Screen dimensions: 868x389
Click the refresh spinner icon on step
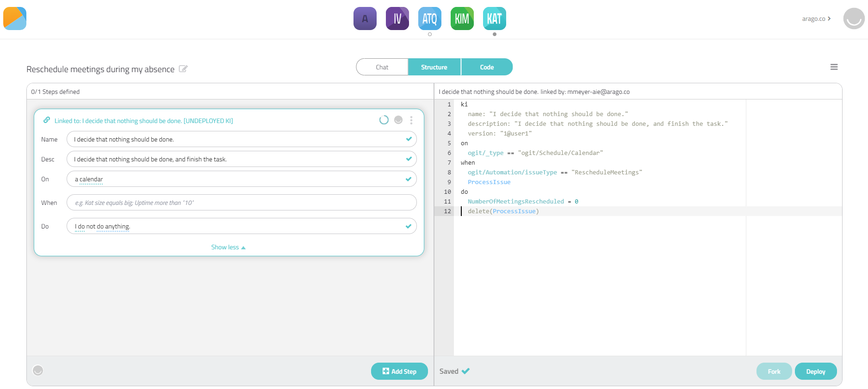point(384,120)
